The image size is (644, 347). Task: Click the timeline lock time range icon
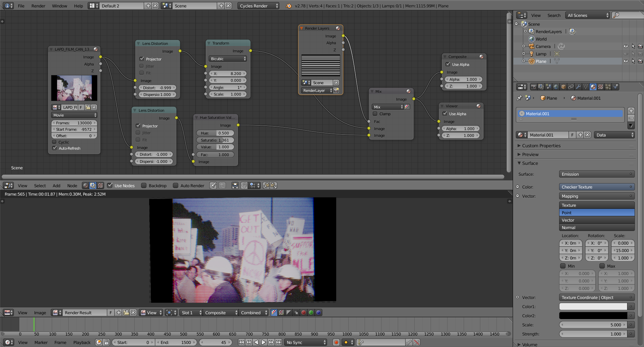click(x=107, y=342)
